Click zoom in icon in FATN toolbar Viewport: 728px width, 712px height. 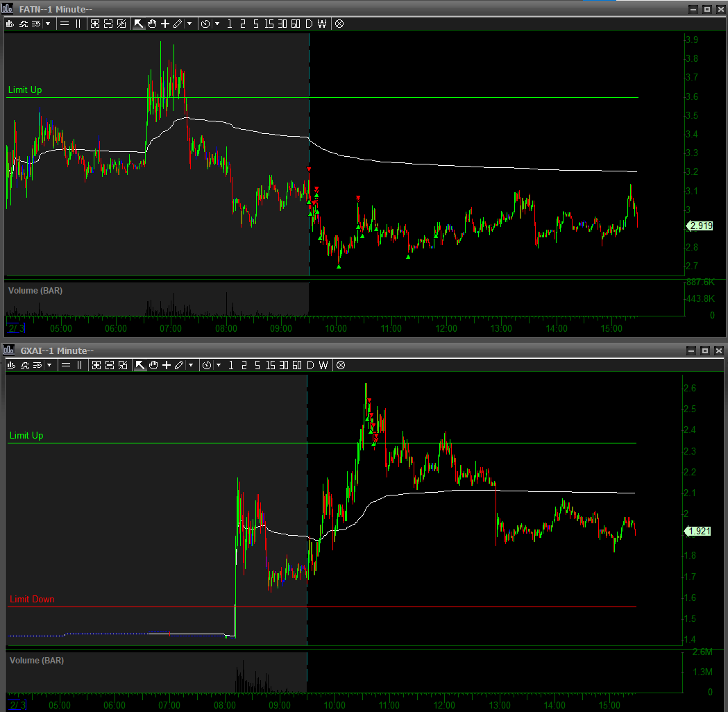94,24
